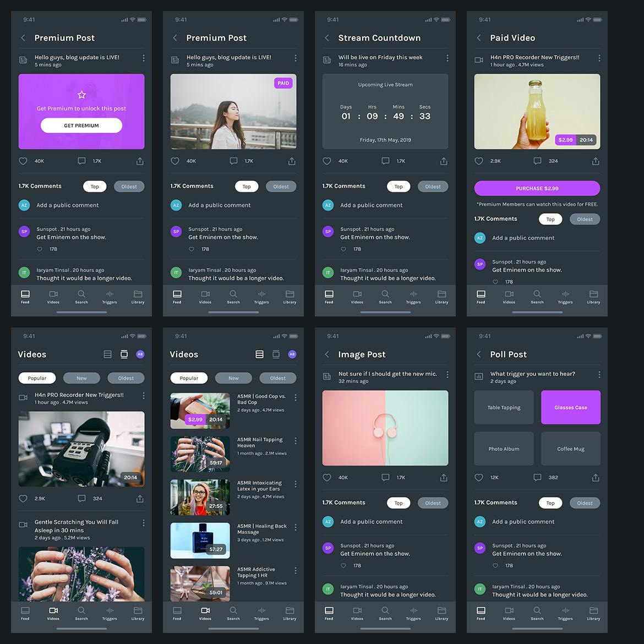Open the options menu for the poll question
644x644 pixels.
click(x=599, y=375)
